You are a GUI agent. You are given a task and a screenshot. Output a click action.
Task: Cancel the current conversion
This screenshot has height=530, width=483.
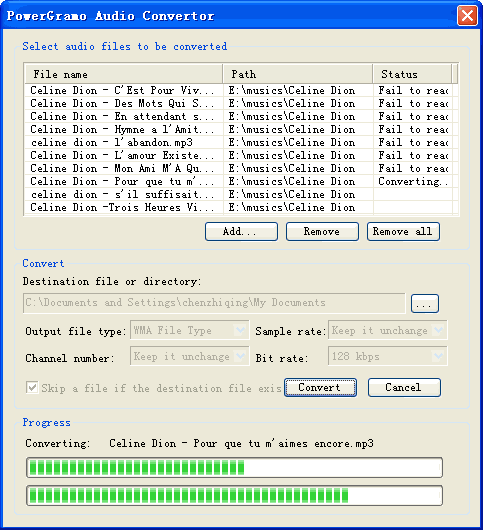[404, 387]
